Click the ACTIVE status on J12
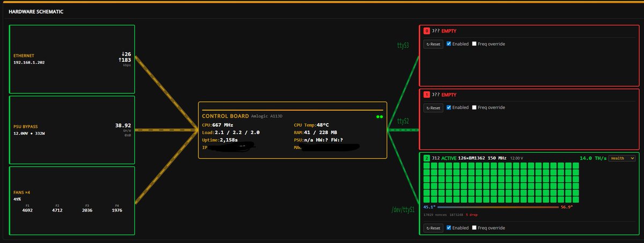The image size is (644, 243). [449, 158]
